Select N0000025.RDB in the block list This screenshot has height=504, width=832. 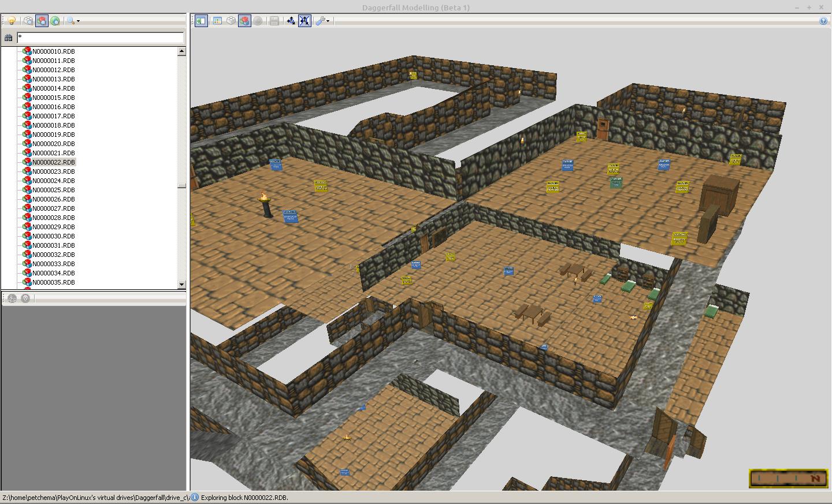click(x=53, y=190)
